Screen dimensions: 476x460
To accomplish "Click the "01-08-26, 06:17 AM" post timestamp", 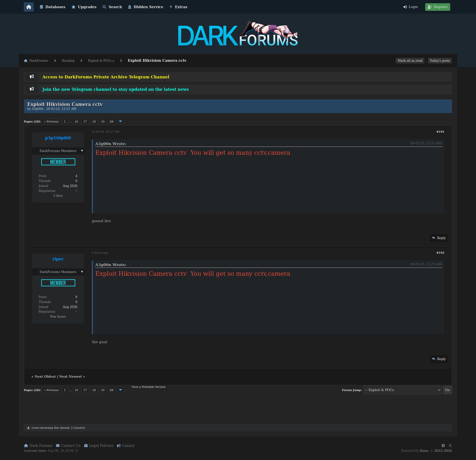I will 105,132.
